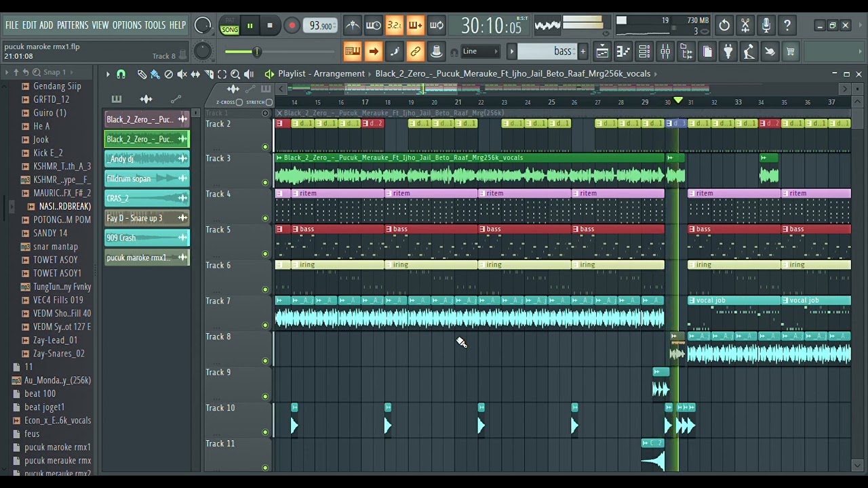Click the audio editor scissors icon
The image size is (868, 488).
[745, 26]
